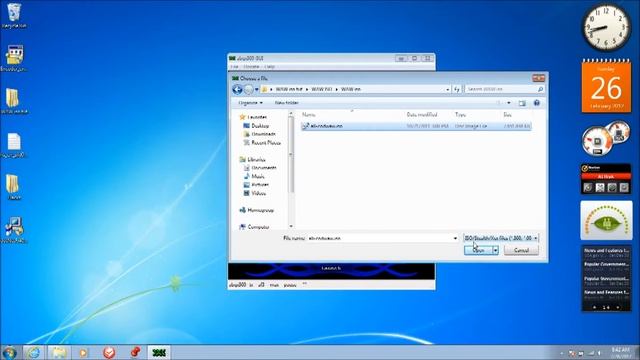
Task: Select Libraries in the navigation pane
Action: coord(253,160)
